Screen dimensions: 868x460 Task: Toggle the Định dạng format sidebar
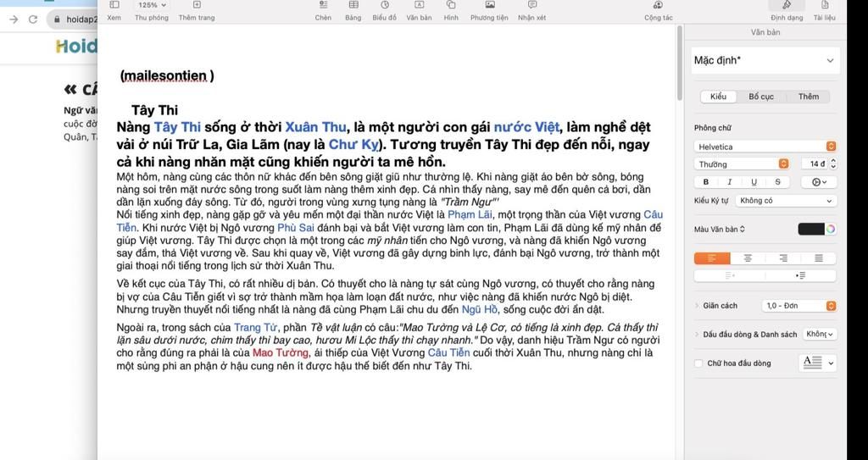(787, 6)
